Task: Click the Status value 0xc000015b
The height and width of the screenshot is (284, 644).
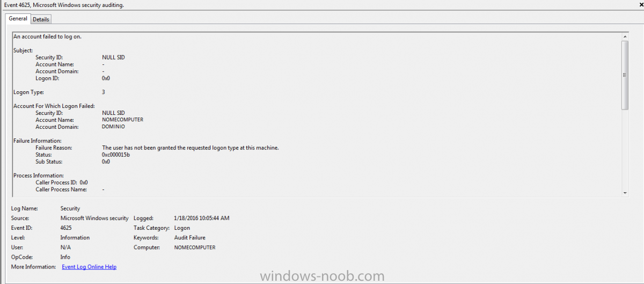Action: [x=116, y=155]
